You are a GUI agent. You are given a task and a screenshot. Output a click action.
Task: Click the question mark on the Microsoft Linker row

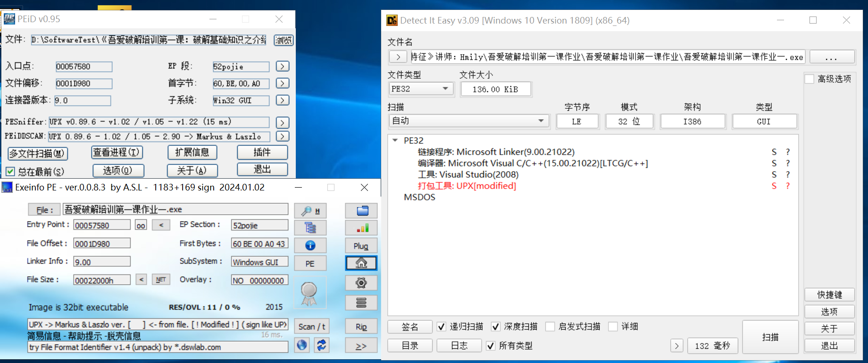coord(787,152)
